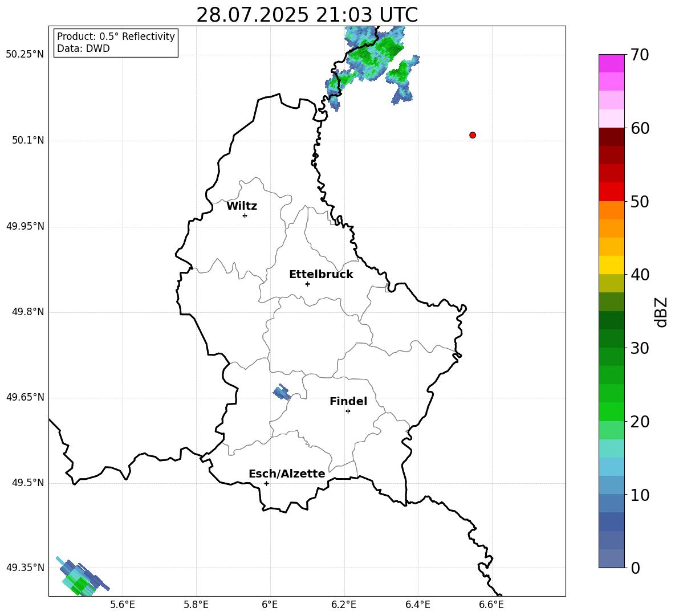Click latitude label 49.5°N
Screen dimensions: 675x616
click(x=28, y=483)
